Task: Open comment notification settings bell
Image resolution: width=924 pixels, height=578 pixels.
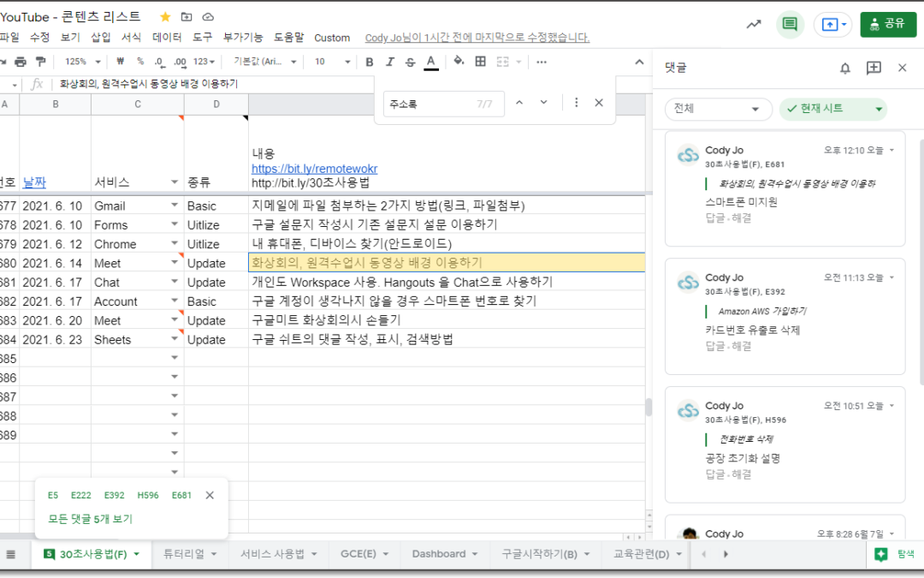Action: (845, 68)
